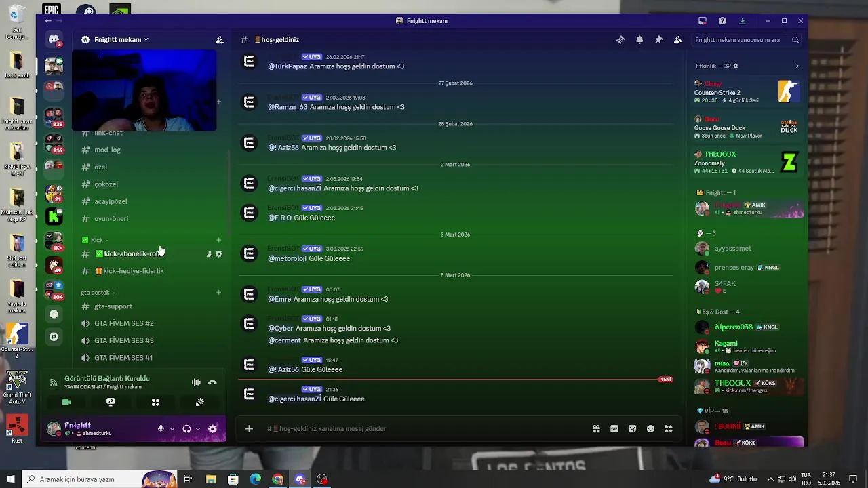Open headphone output options chevron
Image resolution: width=868 pixels, height=488 pixels.
click(198, 429)
